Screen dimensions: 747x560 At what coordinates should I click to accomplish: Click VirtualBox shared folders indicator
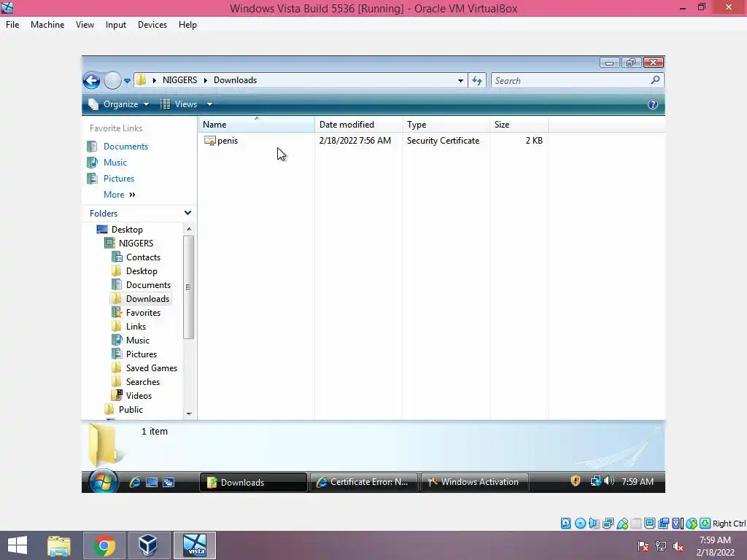click(636, 524)
